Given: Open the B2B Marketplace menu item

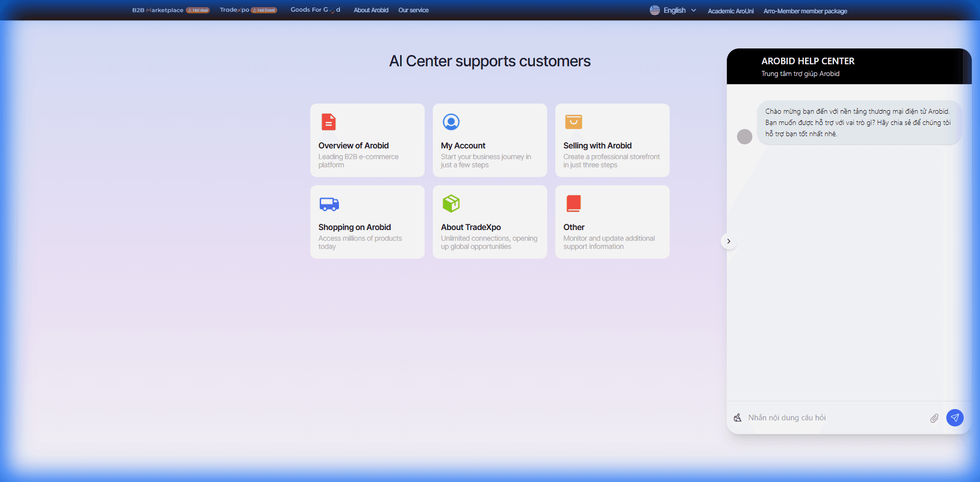Looking at the screenshot, I should tap(158, 10).
